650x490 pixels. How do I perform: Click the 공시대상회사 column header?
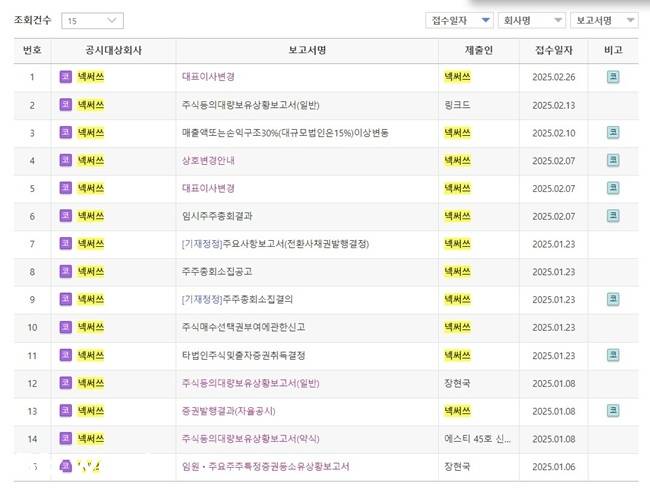[113, 50]
